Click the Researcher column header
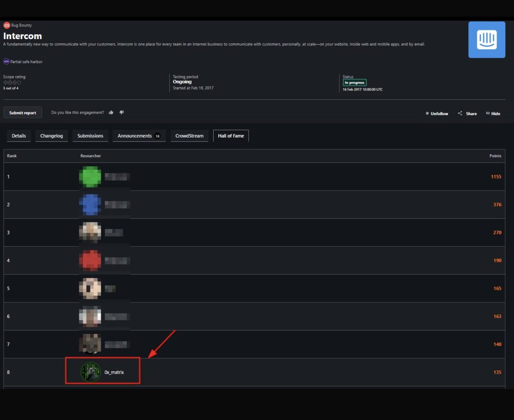Image resolution: width=514 pixels, height=420 pixels. point(90,156)
